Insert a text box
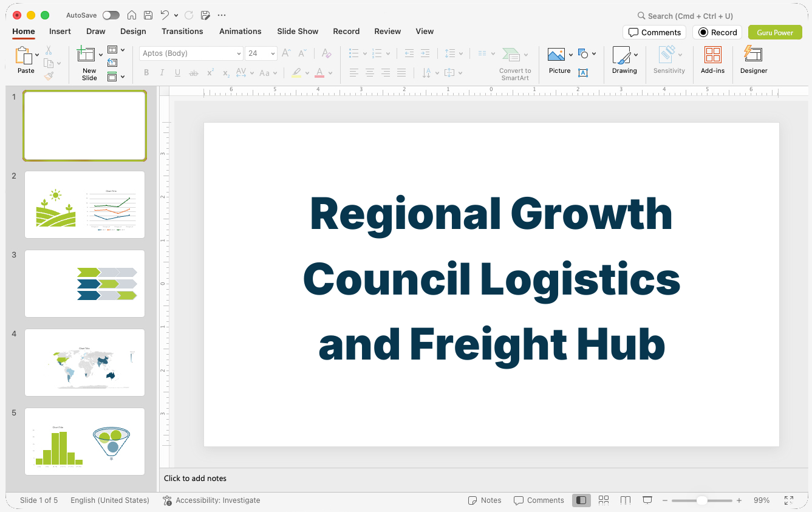Image resolution: width=812 pixels, height=512 pixels. tap(583, 73)
